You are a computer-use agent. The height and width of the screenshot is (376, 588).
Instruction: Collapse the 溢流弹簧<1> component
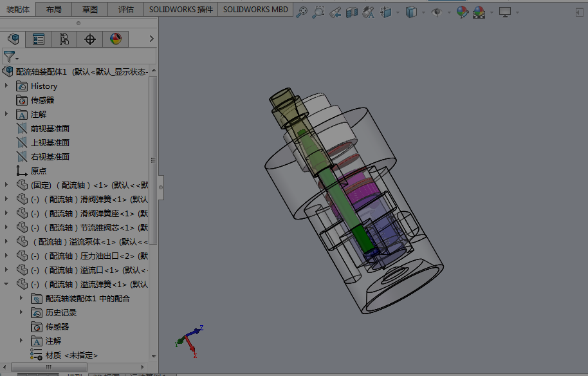click(6, 284)
